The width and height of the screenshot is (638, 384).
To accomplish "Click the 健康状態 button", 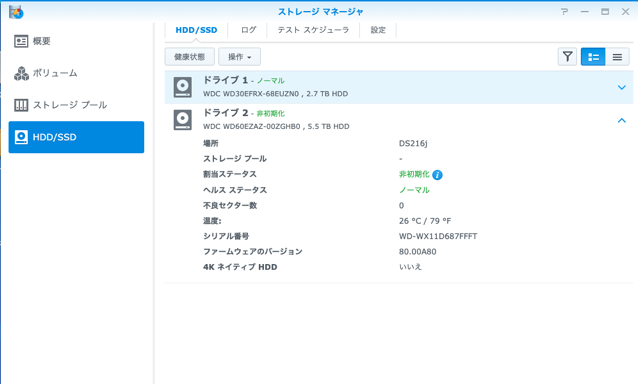I will click(x=190, y=57).
